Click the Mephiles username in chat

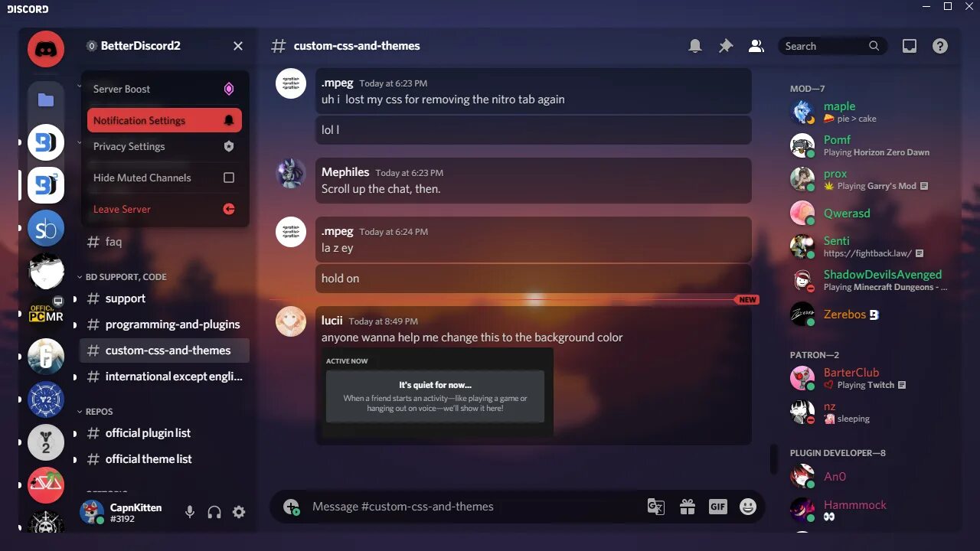click(345, 172)
